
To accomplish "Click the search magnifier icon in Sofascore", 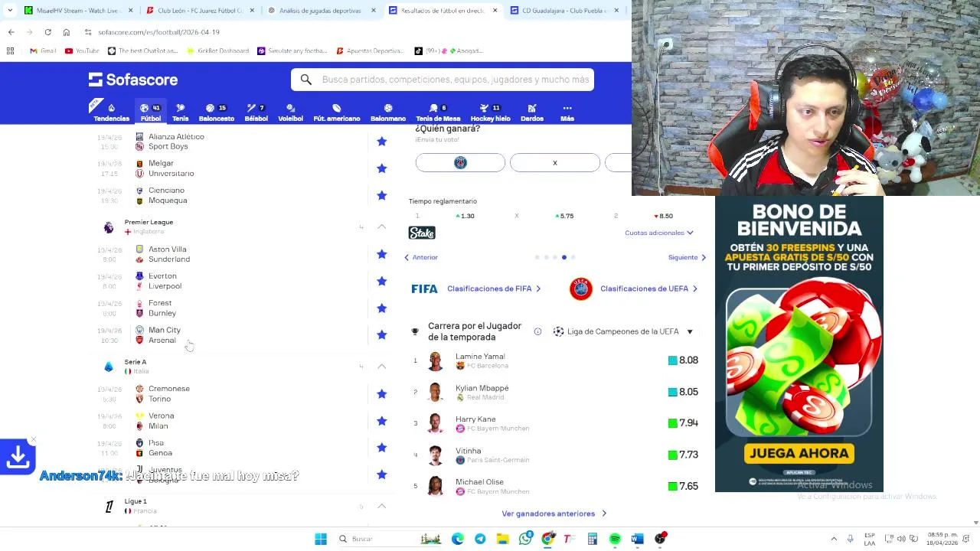I will [306, 80].
